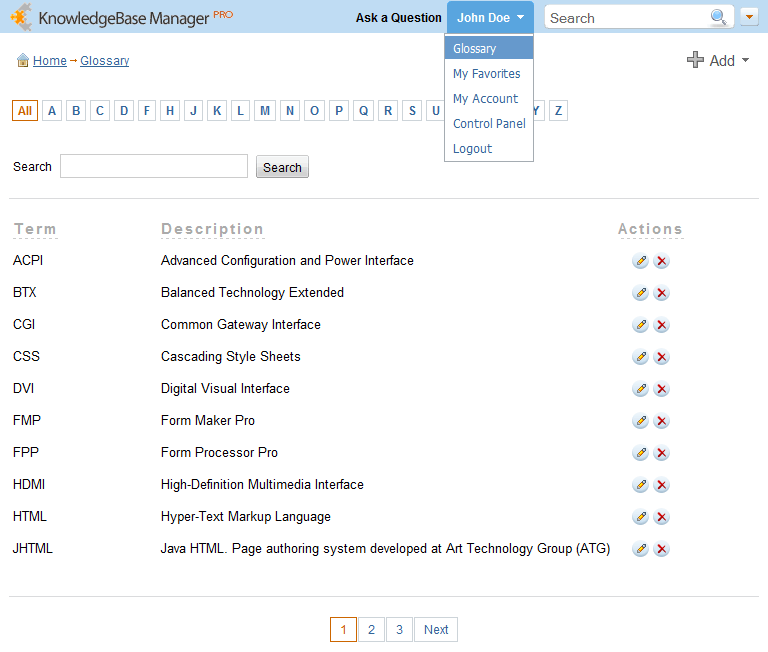Filter glossary by All letters
This screenshot has height=652, width=768.
pyautogui.click(x=25, y=111)
